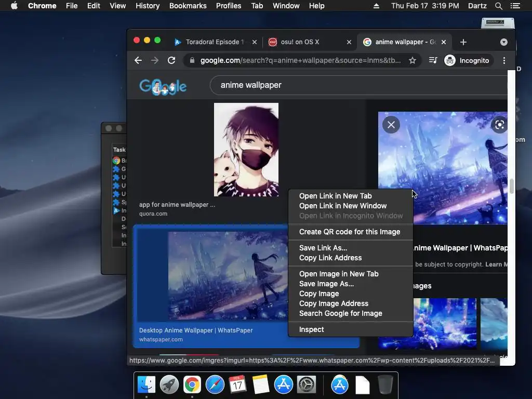Viewport: 532px width, 399px height.
Task: Bookmark this page with the star icon
Action: click(412, 60)
